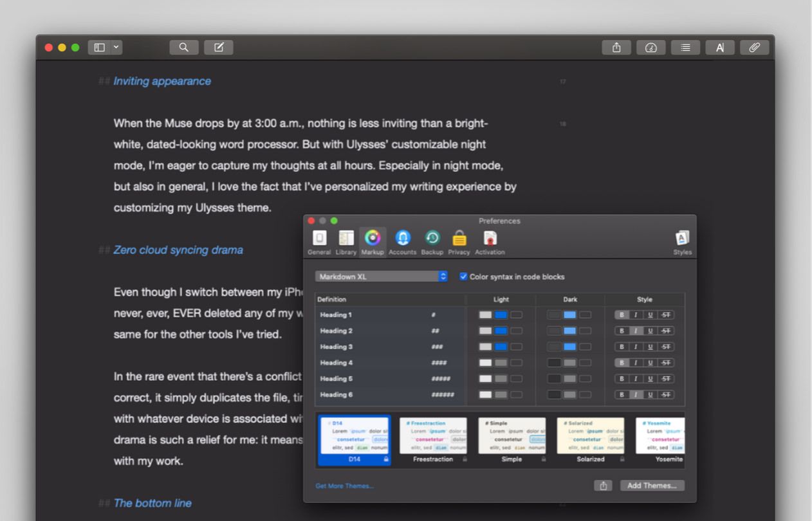Open the writing goal statistics gauge icon

(x=651, y=48)
